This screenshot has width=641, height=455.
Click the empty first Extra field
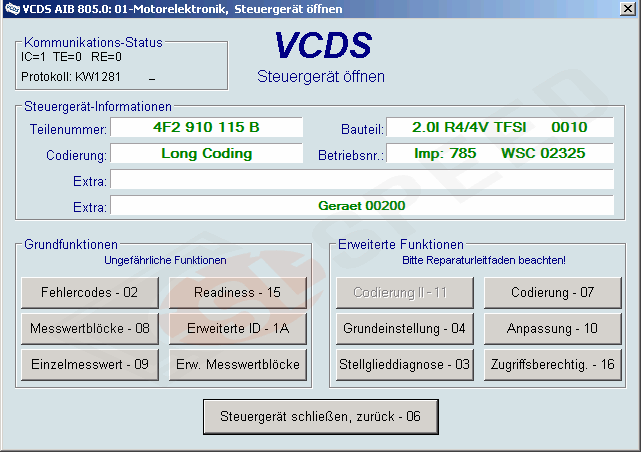click(362, 179)
